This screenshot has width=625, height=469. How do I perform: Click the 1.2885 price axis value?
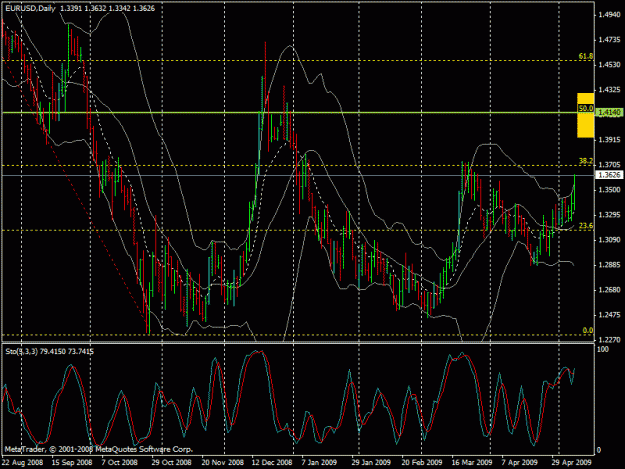(x=609, y=265)
